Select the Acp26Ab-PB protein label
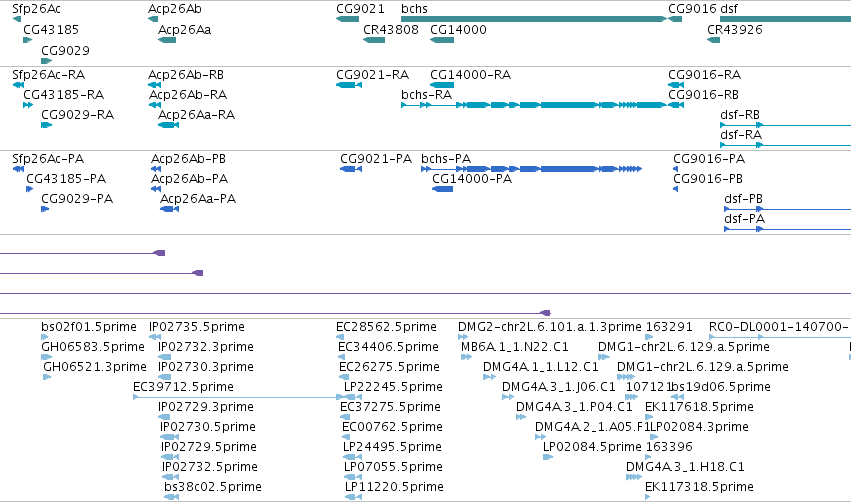Screen dimensions: 851x502 (188, 158)
